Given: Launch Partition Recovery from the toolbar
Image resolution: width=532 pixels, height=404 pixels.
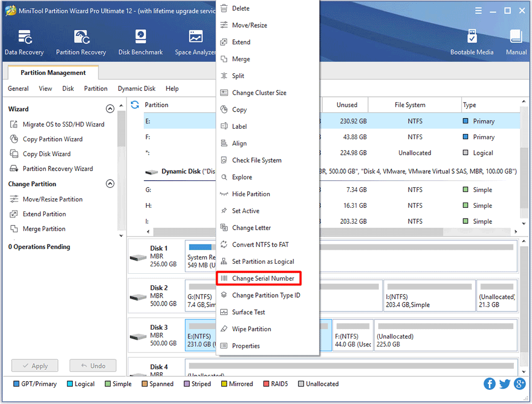Looking at the screenshot, I should [80, 41].
